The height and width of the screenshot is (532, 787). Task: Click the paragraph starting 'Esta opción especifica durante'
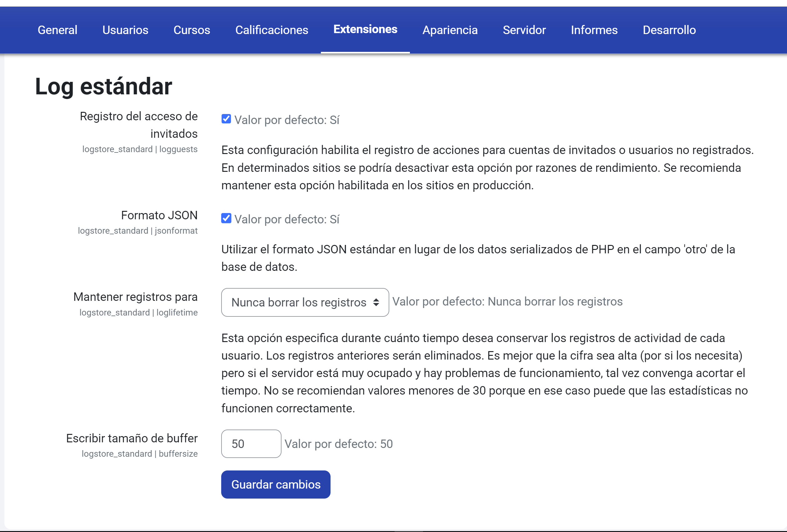485,373
